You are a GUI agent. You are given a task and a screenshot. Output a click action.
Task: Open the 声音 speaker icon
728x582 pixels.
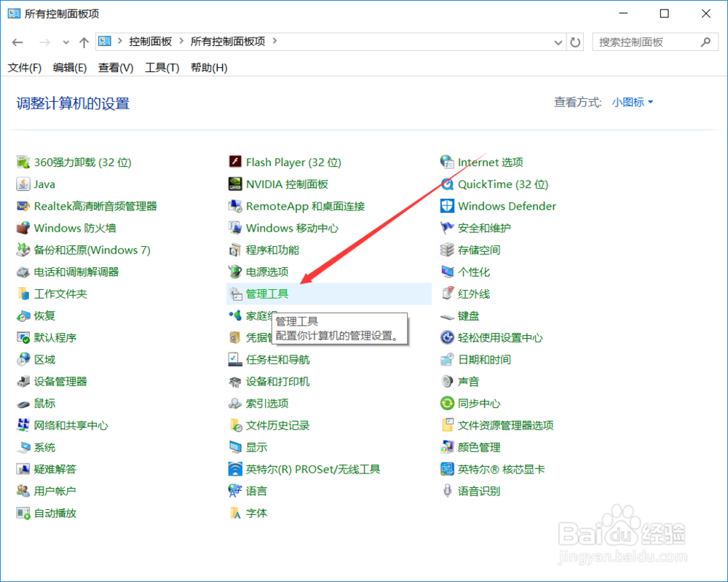click(x=447, y=382)
